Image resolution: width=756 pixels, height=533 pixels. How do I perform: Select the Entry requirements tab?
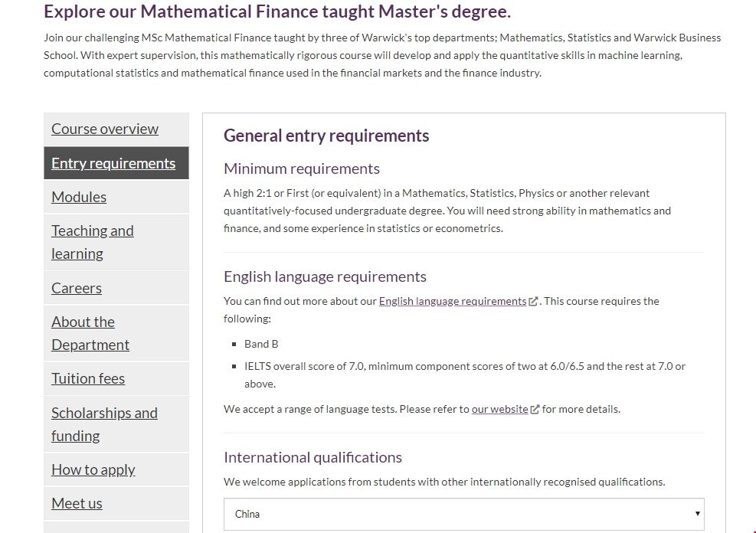click(x=113, y=163)
